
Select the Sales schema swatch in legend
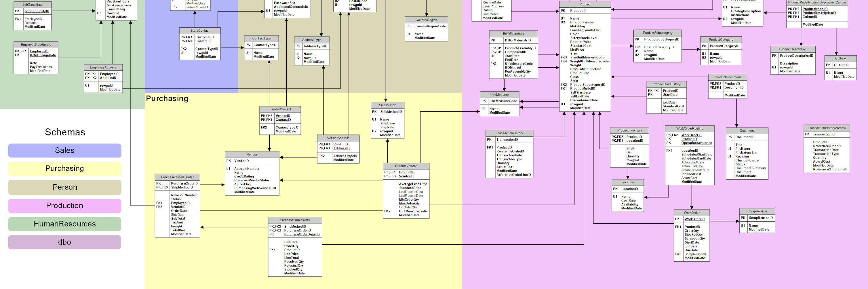tap(64, 150)
